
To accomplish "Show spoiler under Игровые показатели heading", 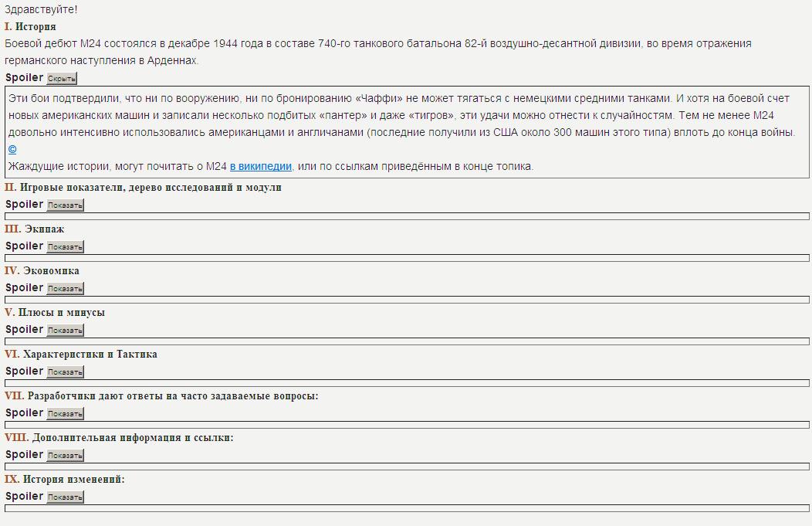I will (x=65, y=205).
